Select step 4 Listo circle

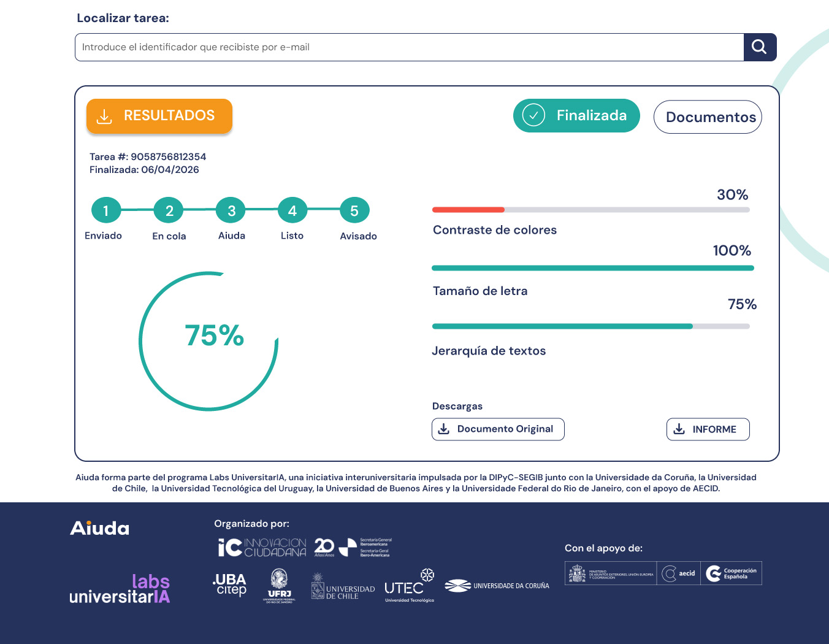[x=292, y=210]
